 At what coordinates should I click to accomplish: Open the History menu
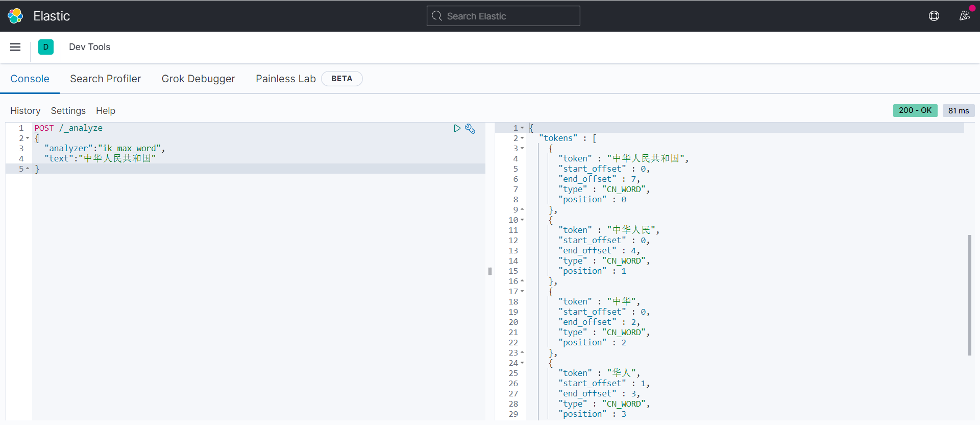point(26,111)
